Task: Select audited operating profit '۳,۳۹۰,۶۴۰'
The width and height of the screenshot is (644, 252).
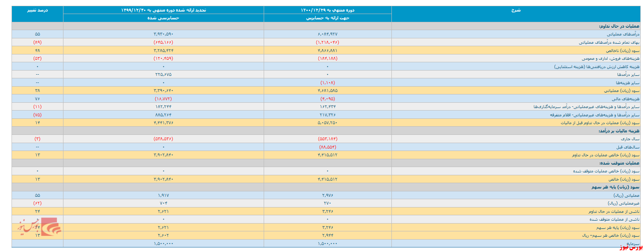Action: tap(164, 91)
